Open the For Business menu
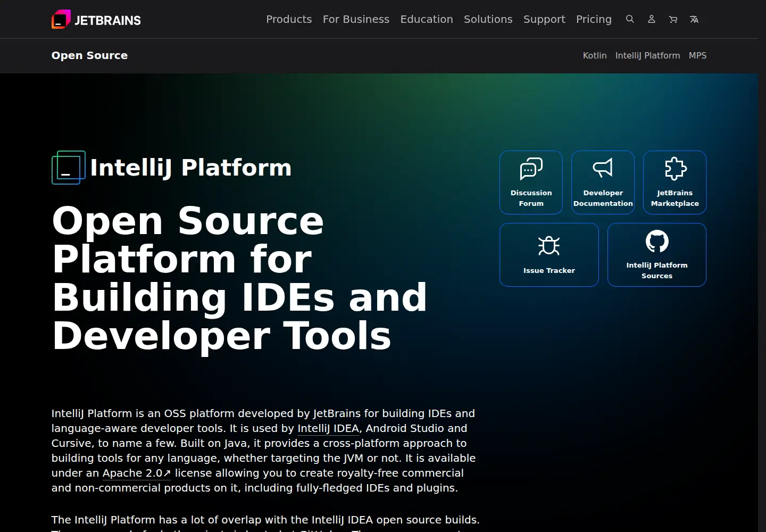This screenshot has width=766, height=532. click(356, 19)
